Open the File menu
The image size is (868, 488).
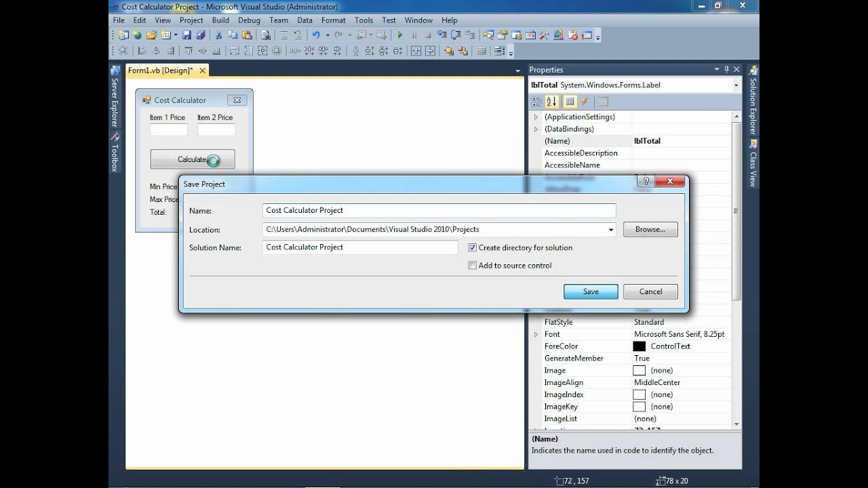(119, 20)
